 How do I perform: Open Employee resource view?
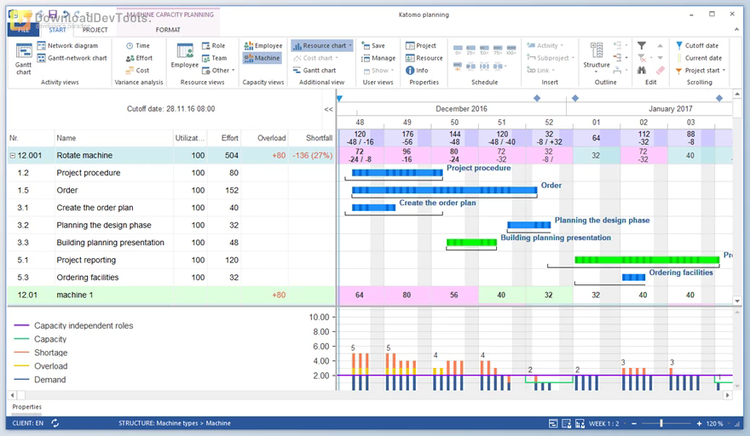tap(185, 56)
